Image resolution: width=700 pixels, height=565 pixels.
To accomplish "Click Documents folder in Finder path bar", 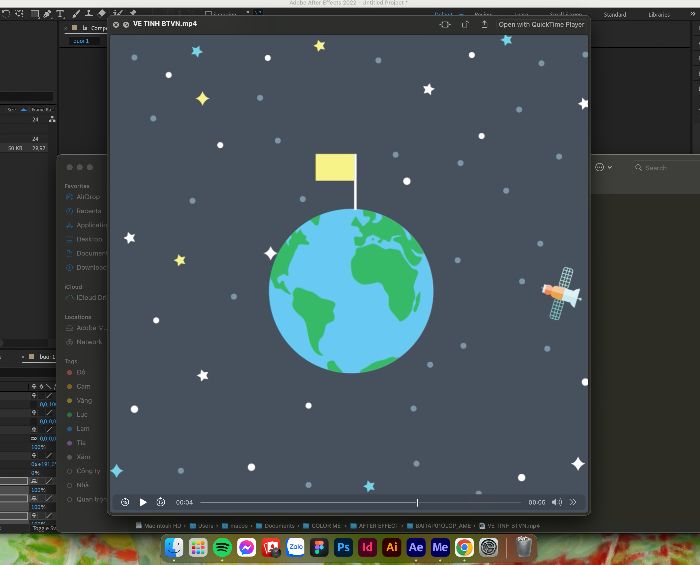I will (275, 526).
